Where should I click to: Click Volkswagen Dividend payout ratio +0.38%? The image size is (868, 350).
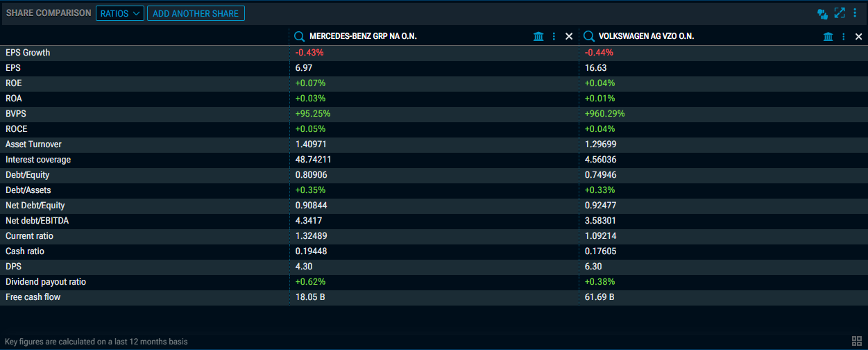[x=600, y=282]
